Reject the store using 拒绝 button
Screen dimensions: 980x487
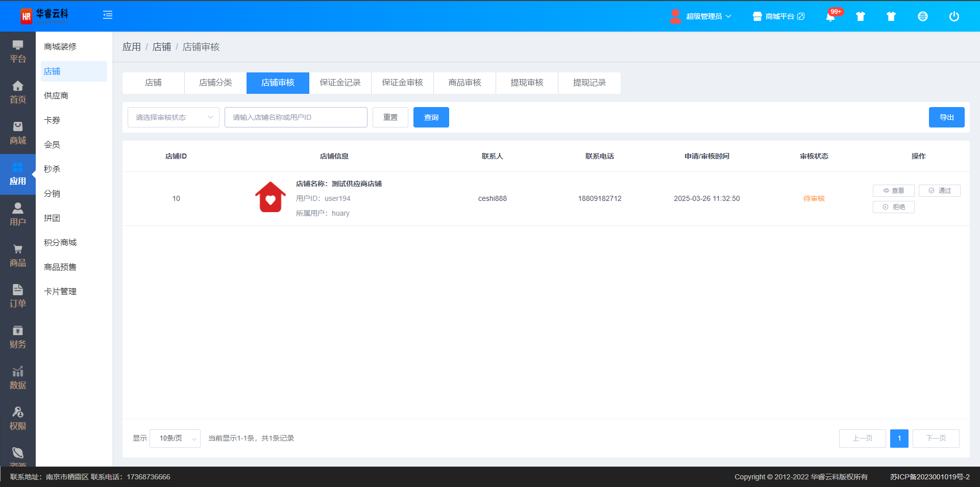(x=893, y=207)
